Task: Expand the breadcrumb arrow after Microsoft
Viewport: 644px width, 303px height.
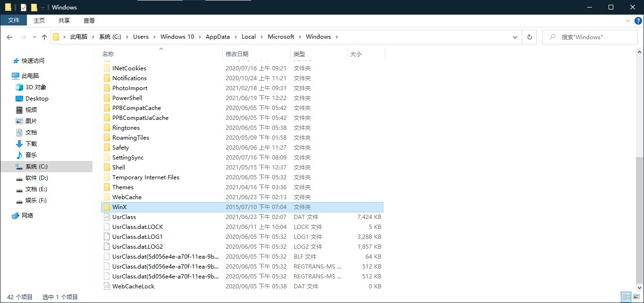Action: click(301, 36)
